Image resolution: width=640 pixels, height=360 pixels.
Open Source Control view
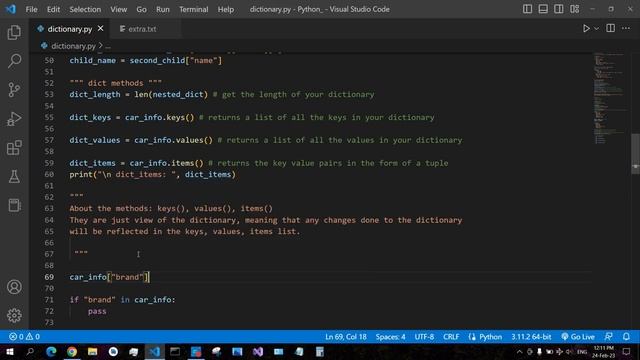(x=14, y=90)
